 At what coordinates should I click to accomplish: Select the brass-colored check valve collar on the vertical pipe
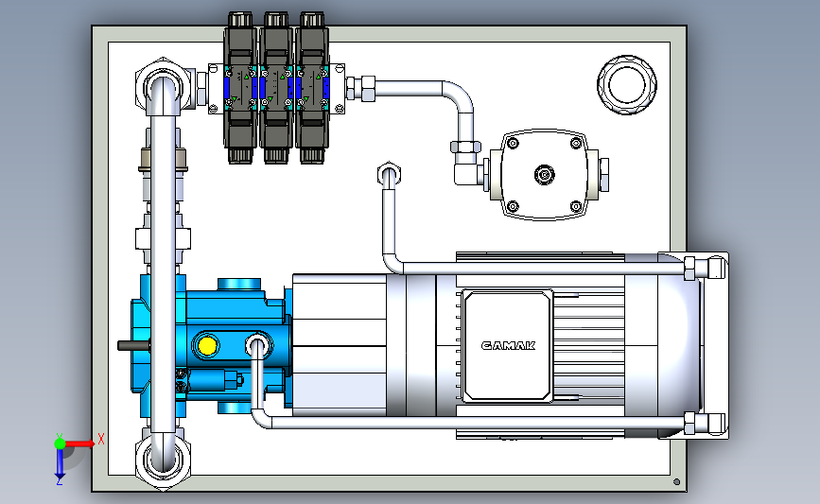163,160
